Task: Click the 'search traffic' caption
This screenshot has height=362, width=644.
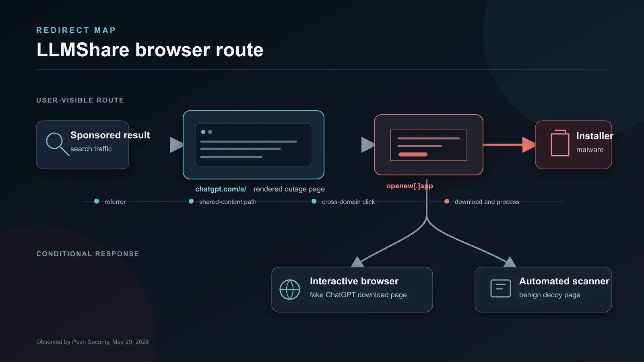Action: point(91,149)
